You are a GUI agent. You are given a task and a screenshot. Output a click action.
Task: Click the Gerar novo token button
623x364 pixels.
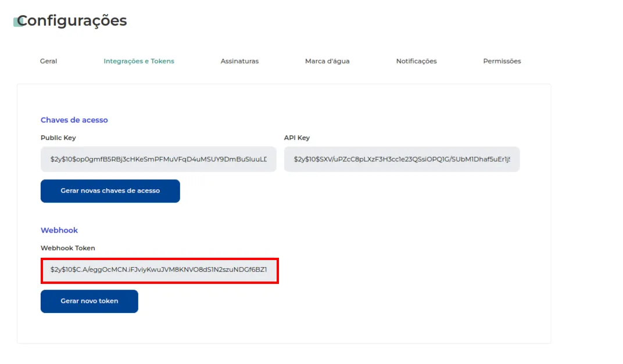pos(89,301)
